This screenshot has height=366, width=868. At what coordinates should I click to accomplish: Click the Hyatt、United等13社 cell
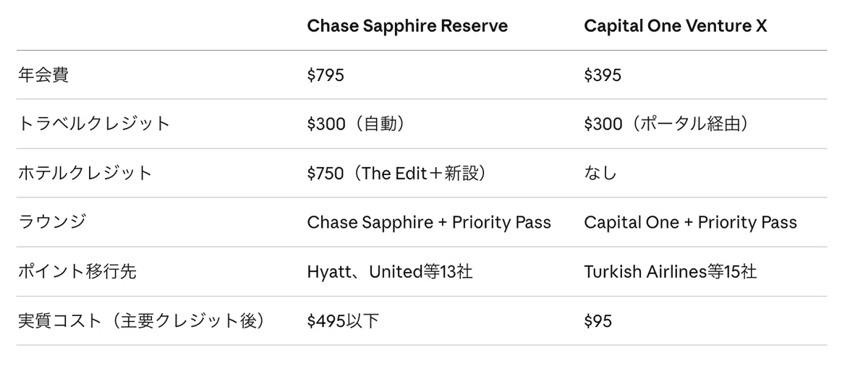[x=390, y=271]
